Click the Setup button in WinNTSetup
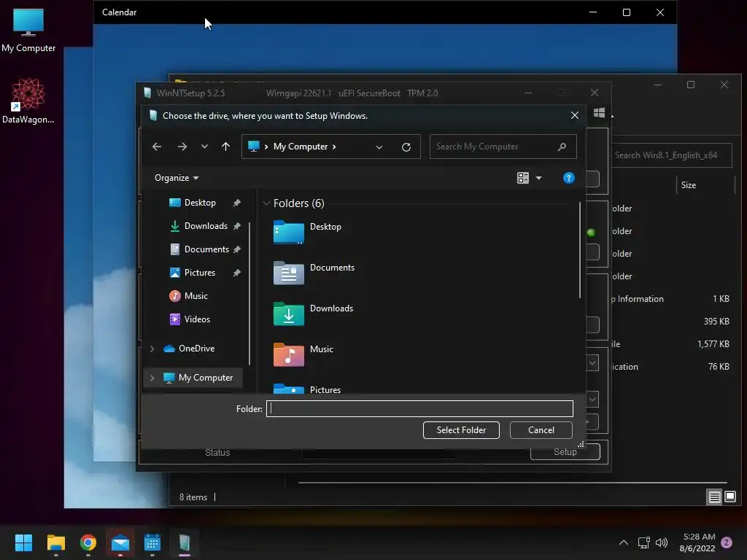Image resolution: width=747 pixels, height=560 pixels. 565,452
